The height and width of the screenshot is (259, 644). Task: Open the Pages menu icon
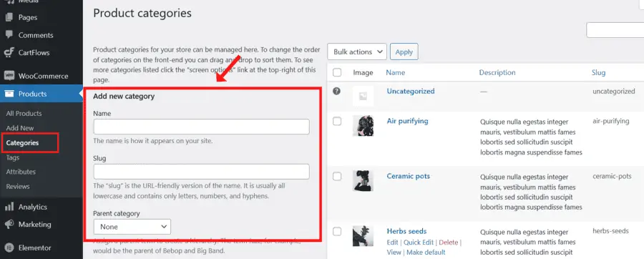[x=9, y=18]
